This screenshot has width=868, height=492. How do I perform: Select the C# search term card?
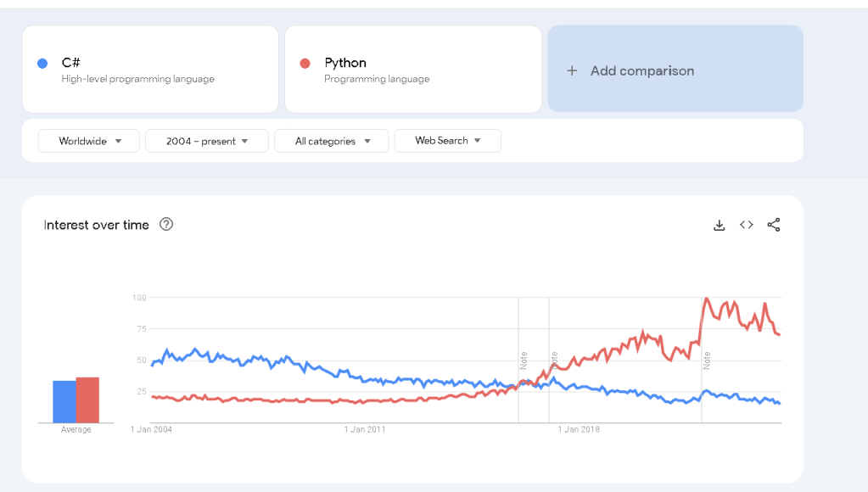(x=150, y=70)
